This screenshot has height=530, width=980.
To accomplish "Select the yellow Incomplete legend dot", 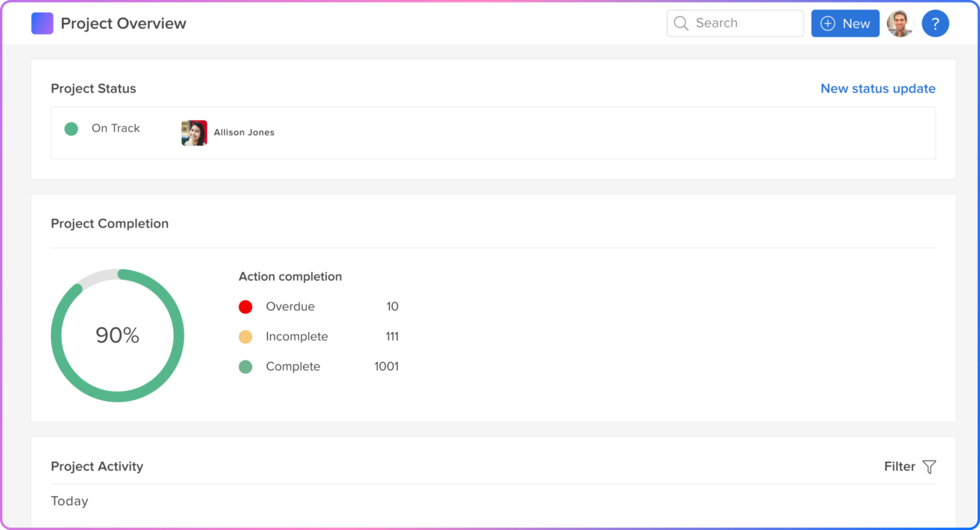I will pyautogui.click(x=246, y=337).
